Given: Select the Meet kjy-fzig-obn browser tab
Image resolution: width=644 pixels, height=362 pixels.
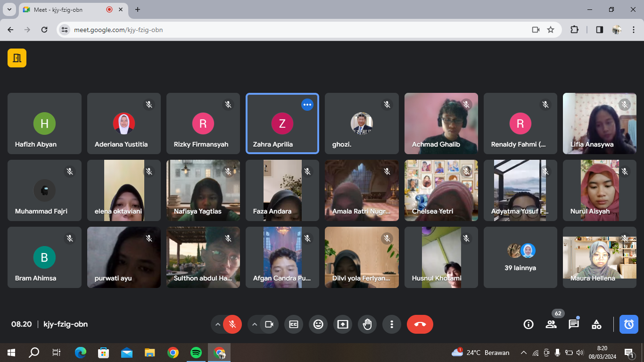Looking at the screenshot, I should (66, 9).
